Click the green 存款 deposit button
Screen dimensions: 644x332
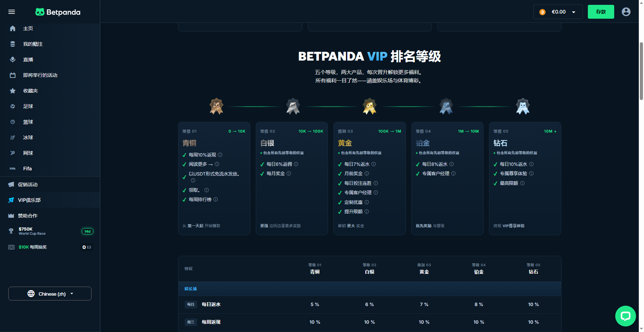pyautogui.click(x=601, y=12)
